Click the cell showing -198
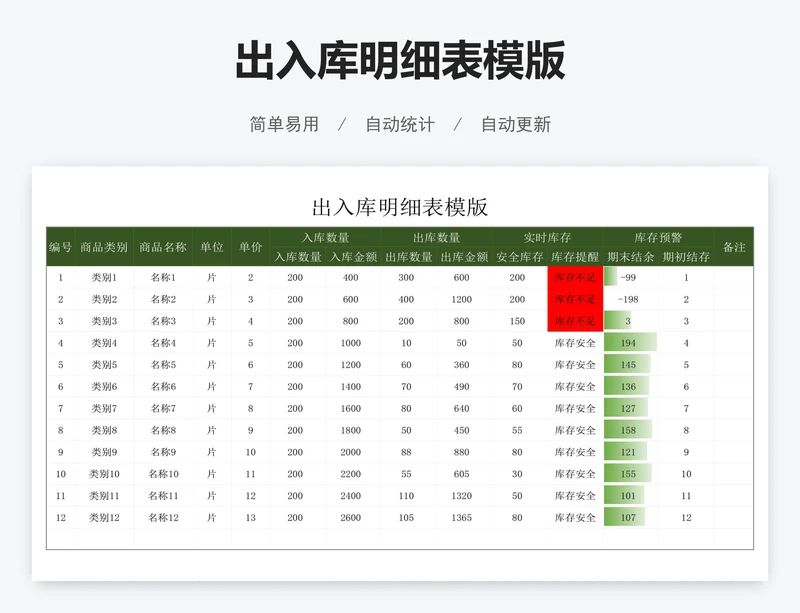This screenshot has width=800, height=613. (631, 300)
